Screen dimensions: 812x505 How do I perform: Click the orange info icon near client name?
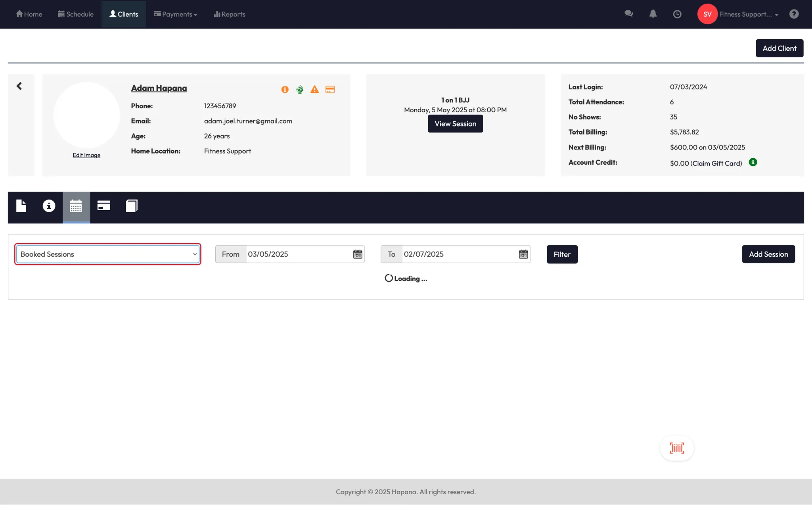click(285, 90)
